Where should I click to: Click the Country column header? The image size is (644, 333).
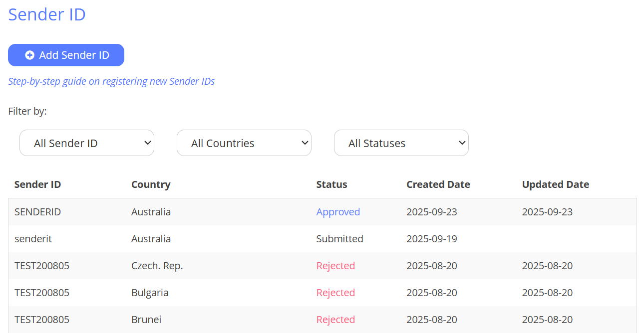(151, 184)
